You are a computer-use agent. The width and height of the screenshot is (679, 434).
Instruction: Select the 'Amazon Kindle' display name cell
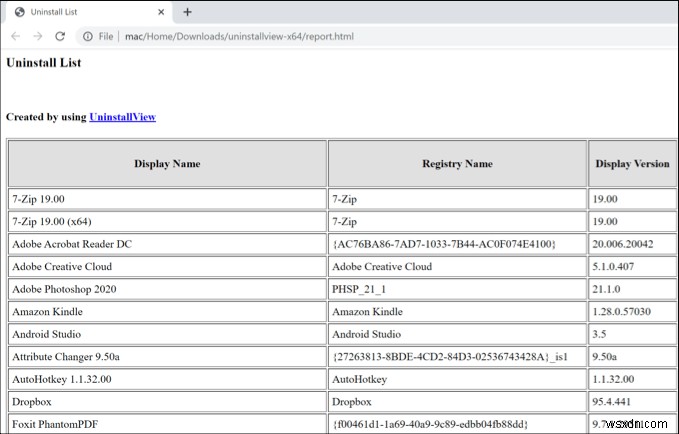click(167, 312)
